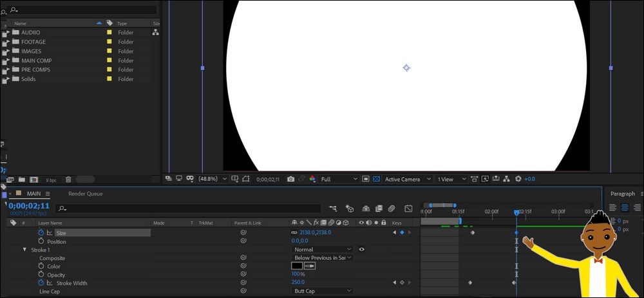Go to previous Size keyframe arrow
This screenshot has height=298, width=644.
click(x=395, y=232)
